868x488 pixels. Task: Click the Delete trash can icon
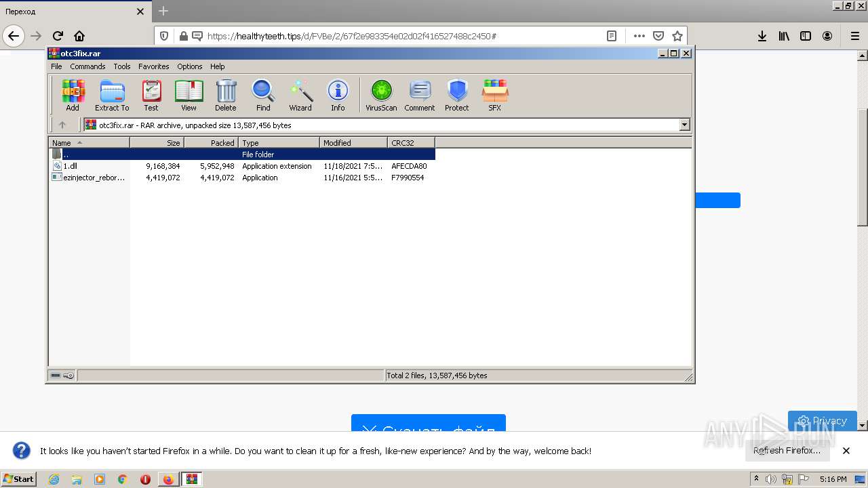(226, 95)
